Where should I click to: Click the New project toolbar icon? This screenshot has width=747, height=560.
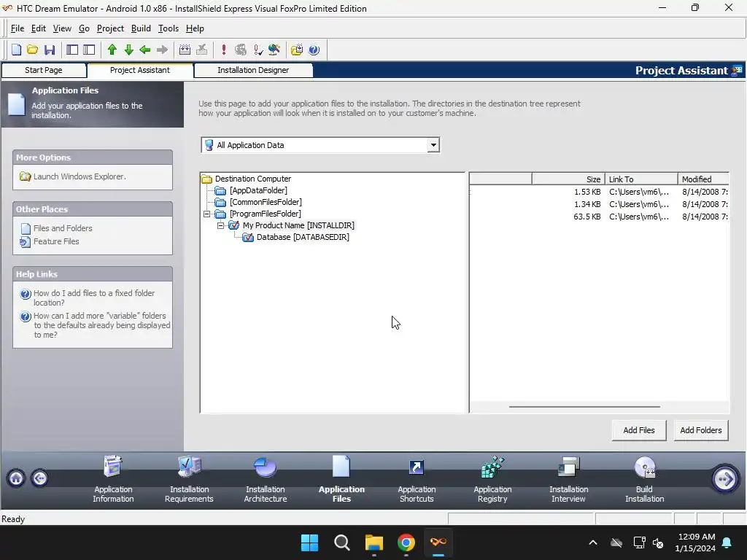point(16,50)
